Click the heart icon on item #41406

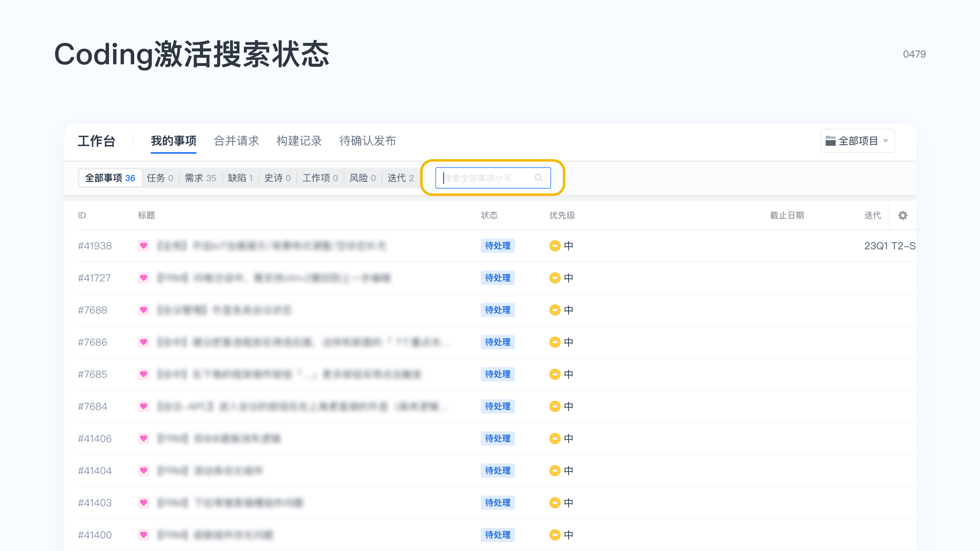143,438
